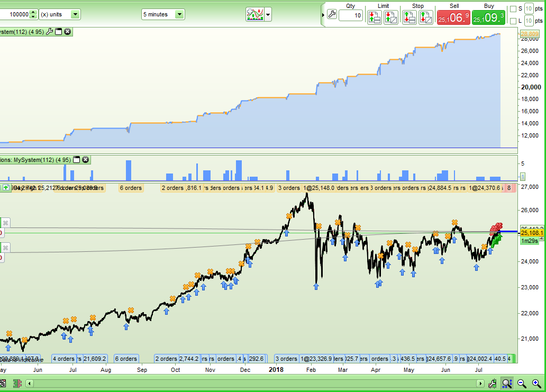Image resolution: width=546 pixels, height=392 pixels.
Task: Click the up arrow of the 100000 quantity stepper
Action: click(x=33, y=12)
